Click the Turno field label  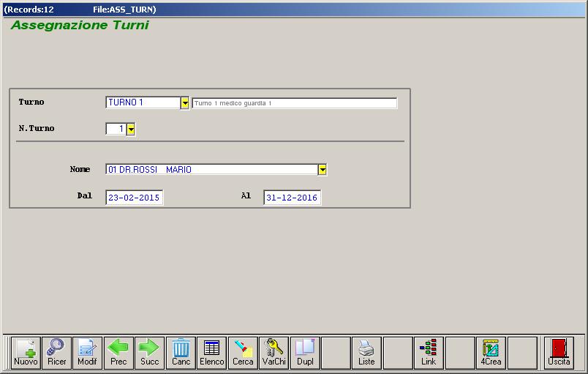[x=31, y=102]
